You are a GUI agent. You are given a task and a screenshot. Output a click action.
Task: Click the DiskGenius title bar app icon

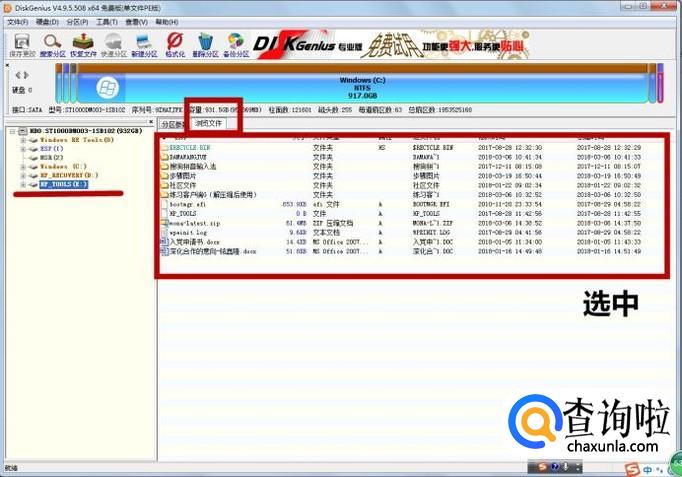(x=7, y=8)
